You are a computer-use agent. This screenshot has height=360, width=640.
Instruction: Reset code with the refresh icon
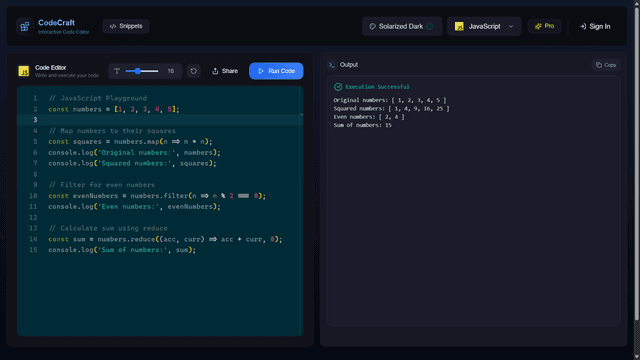193,71
